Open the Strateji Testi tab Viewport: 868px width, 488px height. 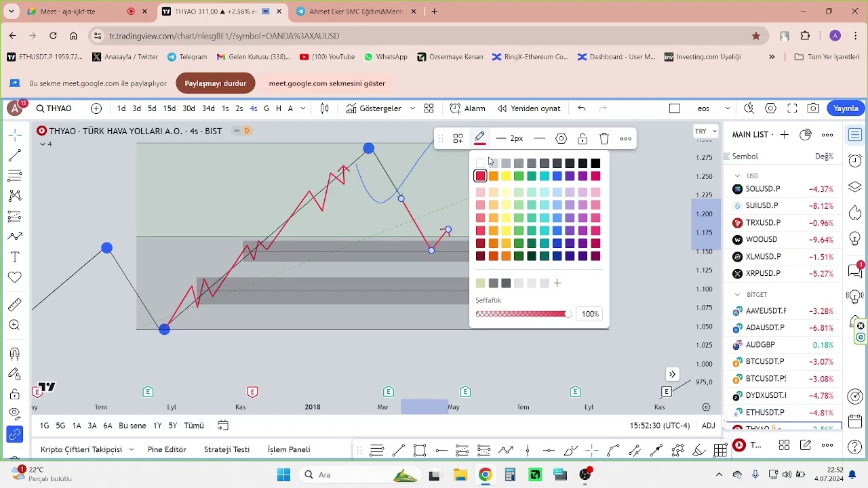(226, 449)
